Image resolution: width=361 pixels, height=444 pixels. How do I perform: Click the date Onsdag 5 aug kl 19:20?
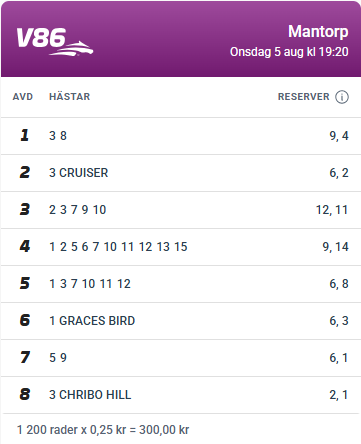pos(289,52)
